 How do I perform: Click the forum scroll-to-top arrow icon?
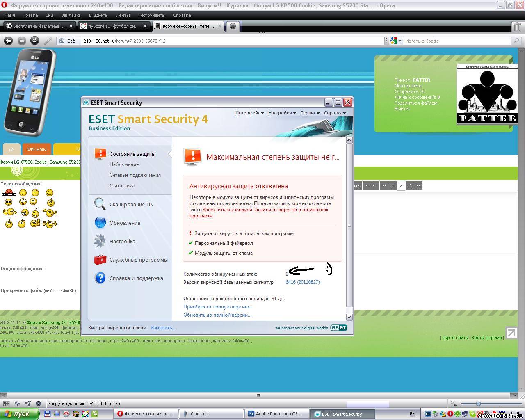511,333
